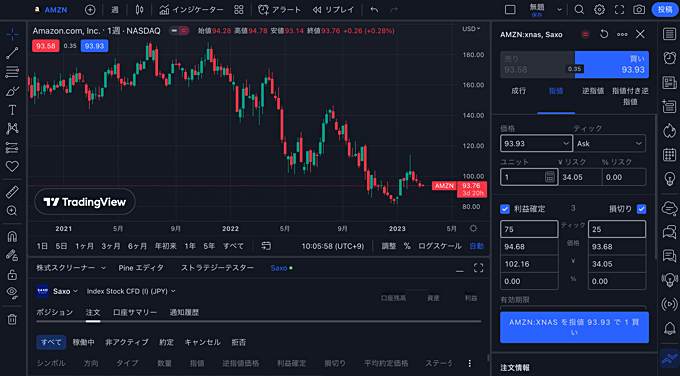
Task: Toggle stay in drawing mode
Action: point(12,255)
